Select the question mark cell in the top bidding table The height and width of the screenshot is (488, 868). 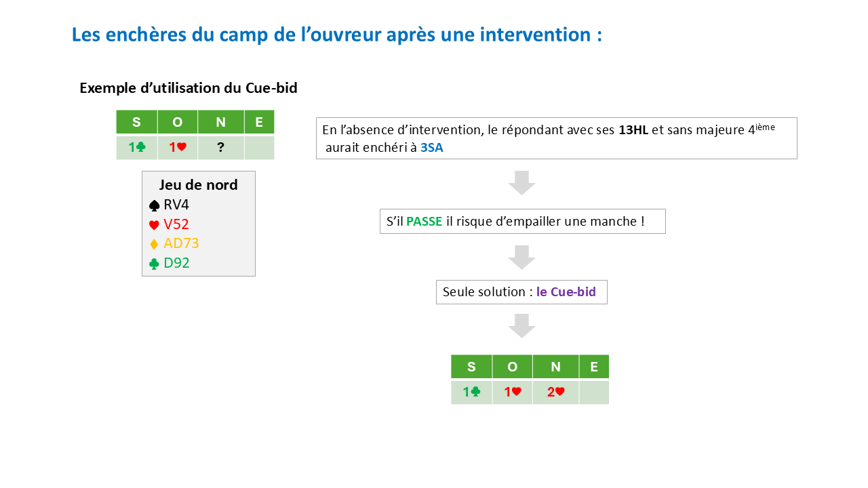tap(220, 147)
